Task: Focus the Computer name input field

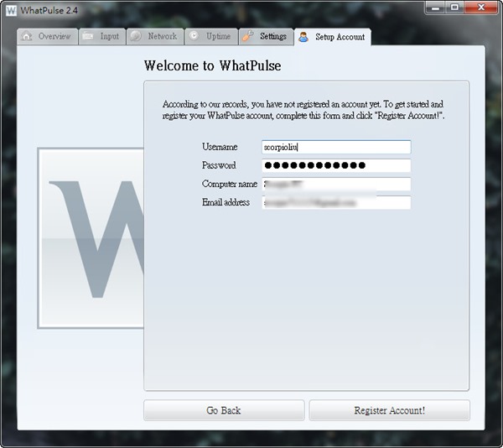Action: [336, 185]
